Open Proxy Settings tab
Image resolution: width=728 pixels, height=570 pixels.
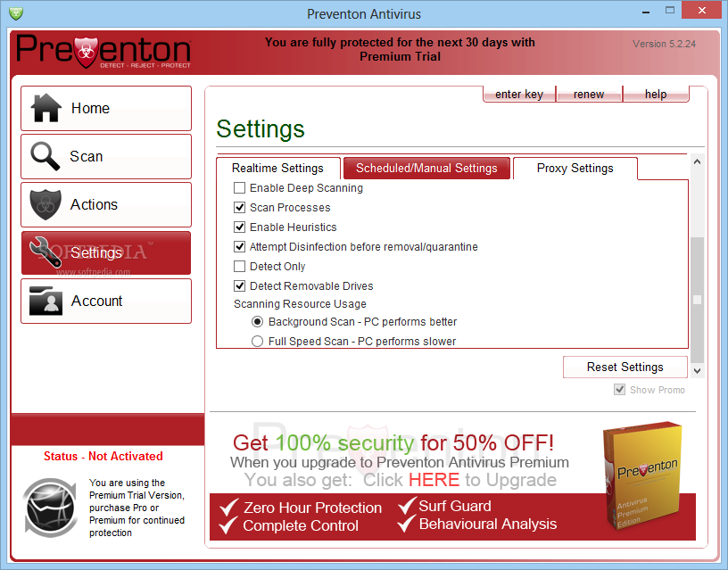575,168
